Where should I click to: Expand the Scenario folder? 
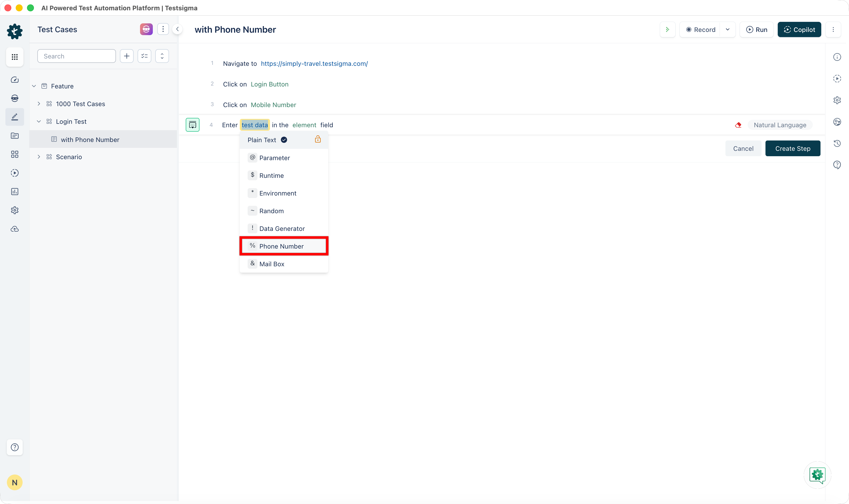click(39, 157)
